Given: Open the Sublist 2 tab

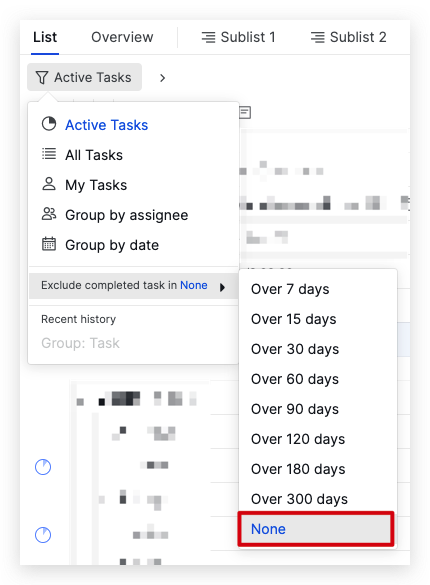Looking at the screenshot, I should [x=349, y=37].
